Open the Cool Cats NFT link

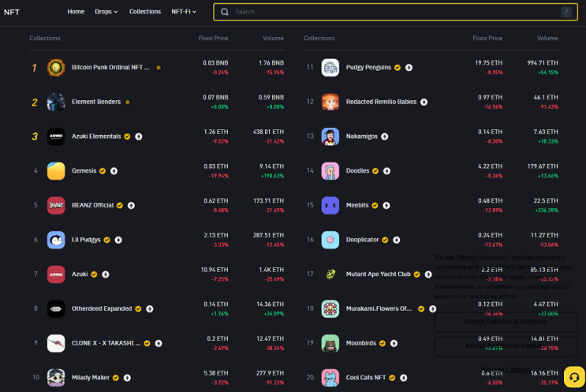click(366, 378)
